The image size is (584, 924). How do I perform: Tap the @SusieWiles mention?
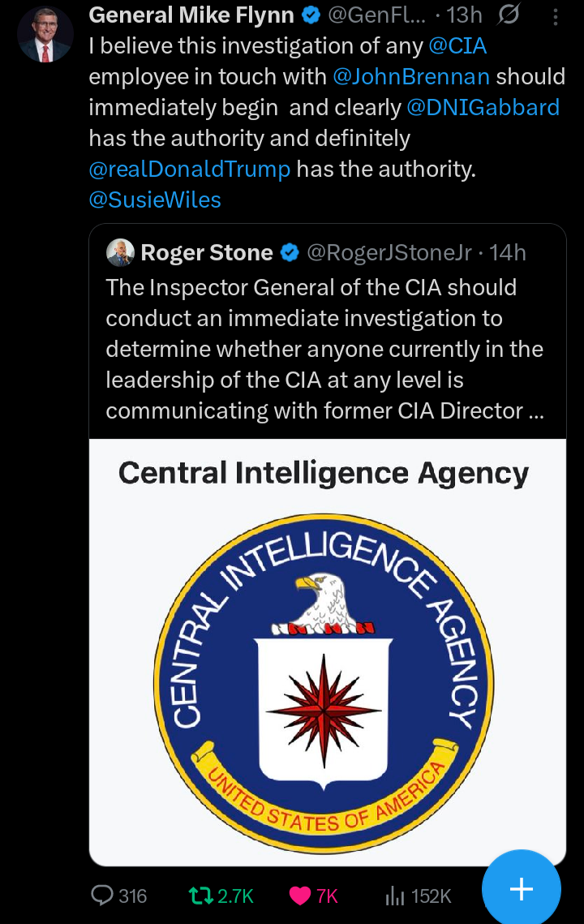click(x=155, y=200)
